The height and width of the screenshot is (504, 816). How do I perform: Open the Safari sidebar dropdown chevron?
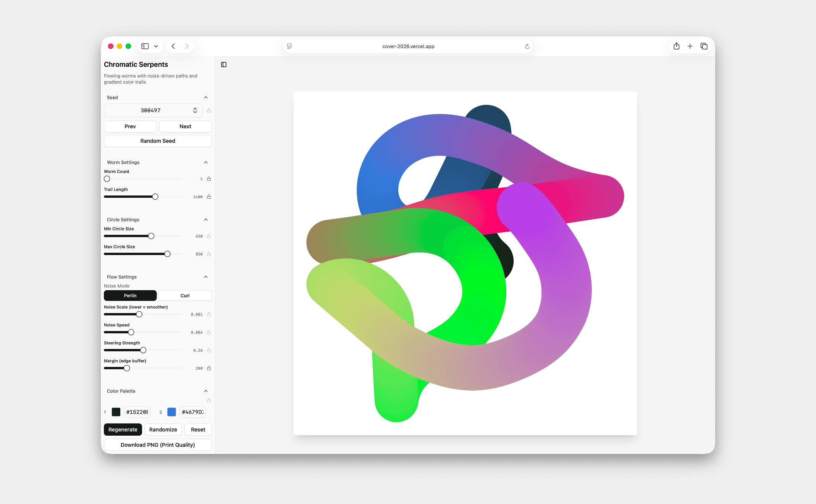156,46
